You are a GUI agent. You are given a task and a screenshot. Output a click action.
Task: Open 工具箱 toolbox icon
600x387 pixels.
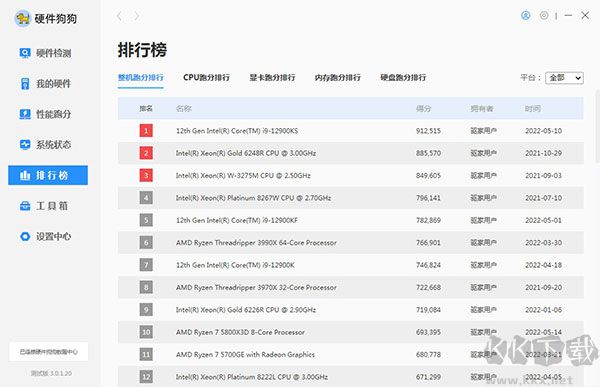tap(25, 206)
